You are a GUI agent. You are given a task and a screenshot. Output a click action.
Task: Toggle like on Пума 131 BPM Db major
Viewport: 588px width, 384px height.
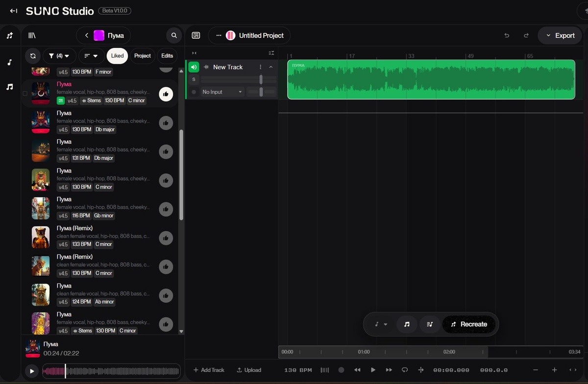tap(166, 152)
